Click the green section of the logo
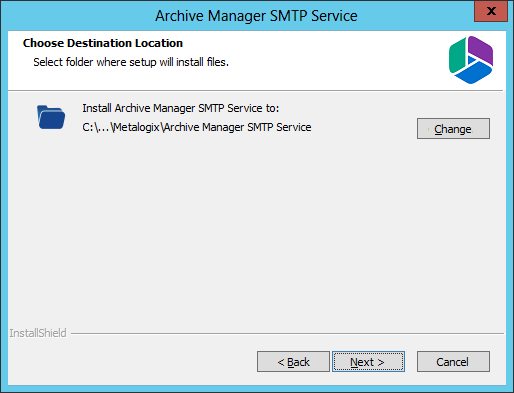 [x=457, y=56]
